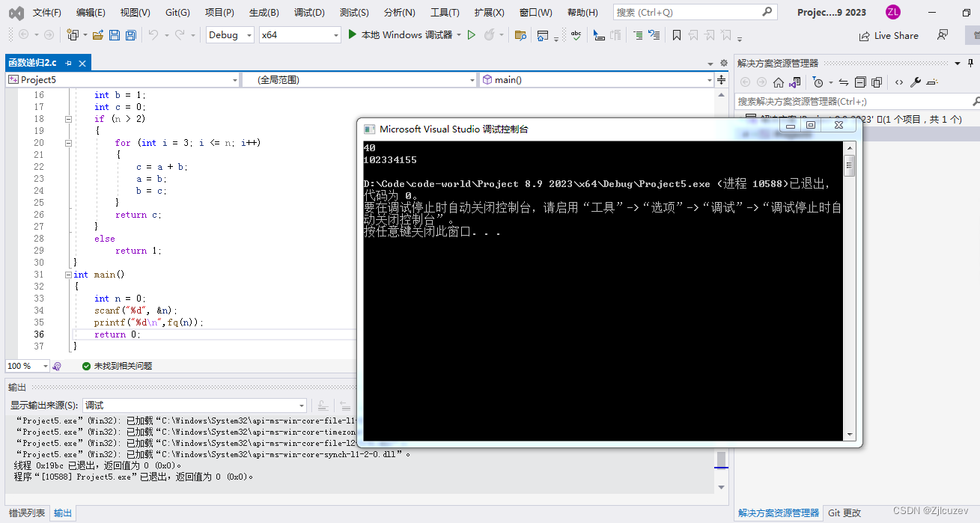Open the Project5 scope dropdown
This screenshot has height=523, width=980.
coord(122,79)
